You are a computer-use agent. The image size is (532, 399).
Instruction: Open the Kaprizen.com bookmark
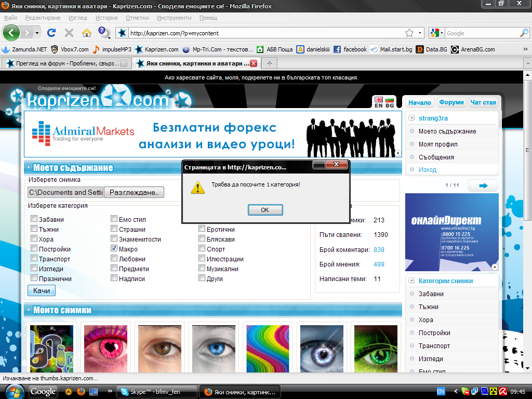157,49
